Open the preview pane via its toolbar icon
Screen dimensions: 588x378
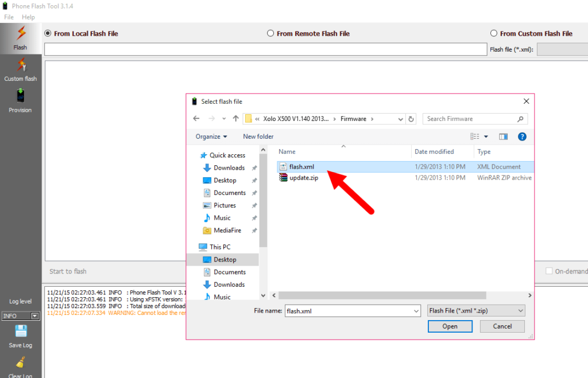pyautogui.click(x=503, y=137)
